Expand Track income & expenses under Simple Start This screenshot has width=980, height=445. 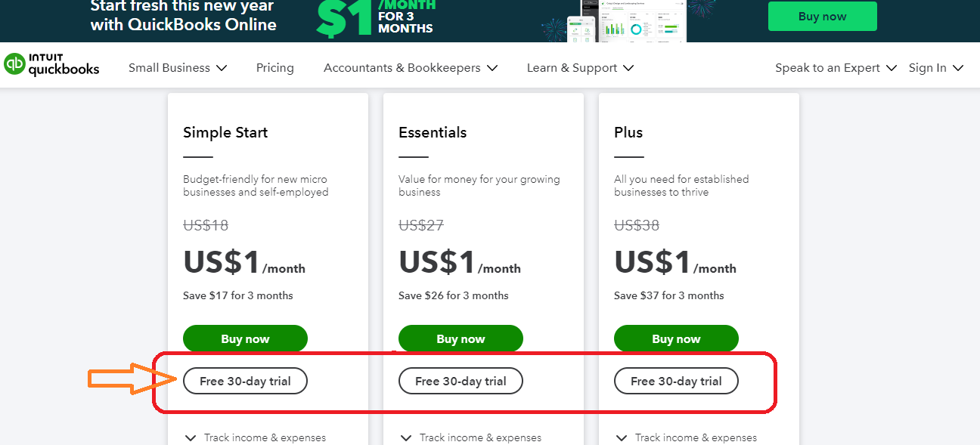pos(258,437)
